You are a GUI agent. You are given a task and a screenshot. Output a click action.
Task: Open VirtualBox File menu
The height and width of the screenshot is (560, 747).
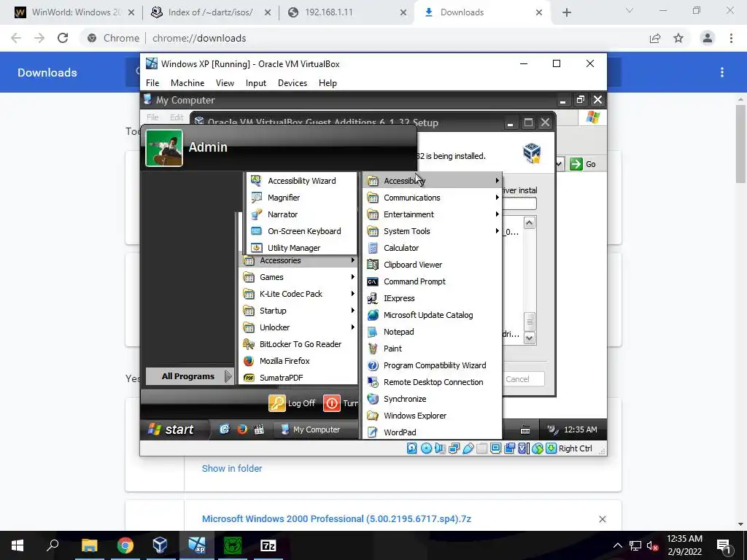[152, 83]
